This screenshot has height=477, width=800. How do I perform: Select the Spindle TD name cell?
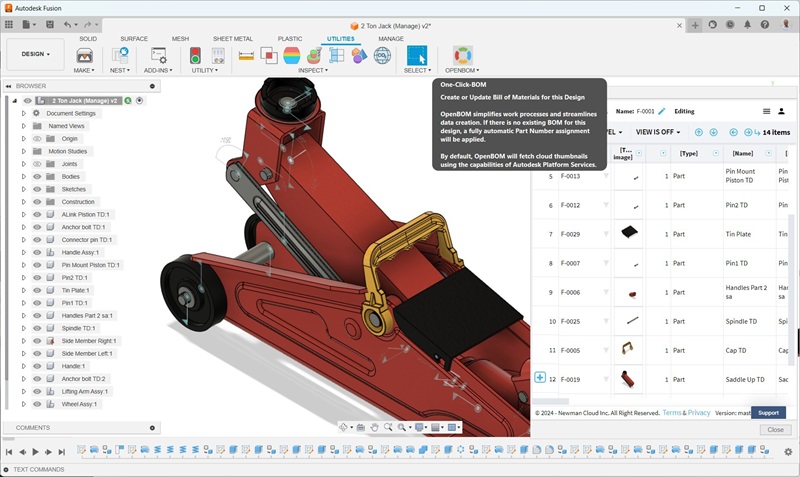[749, 321]
